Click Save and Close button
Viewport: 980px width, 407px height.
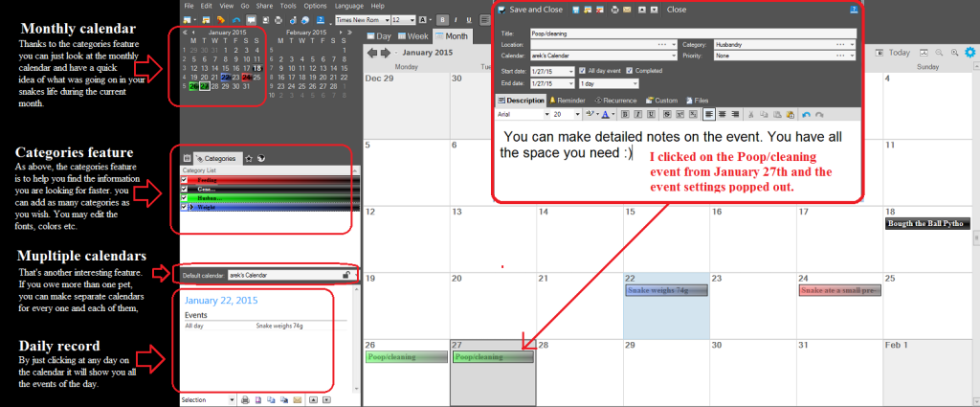530,10
